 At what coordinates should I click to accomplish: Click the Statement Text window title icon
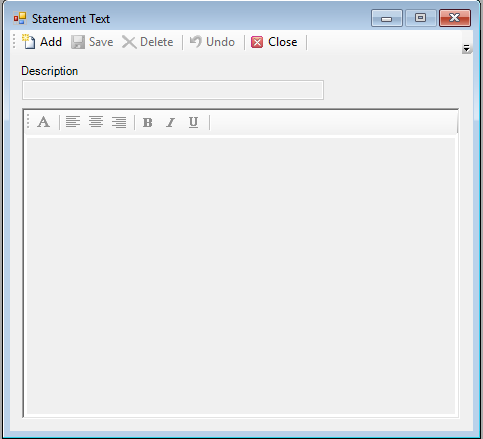[x=20, y=18]
